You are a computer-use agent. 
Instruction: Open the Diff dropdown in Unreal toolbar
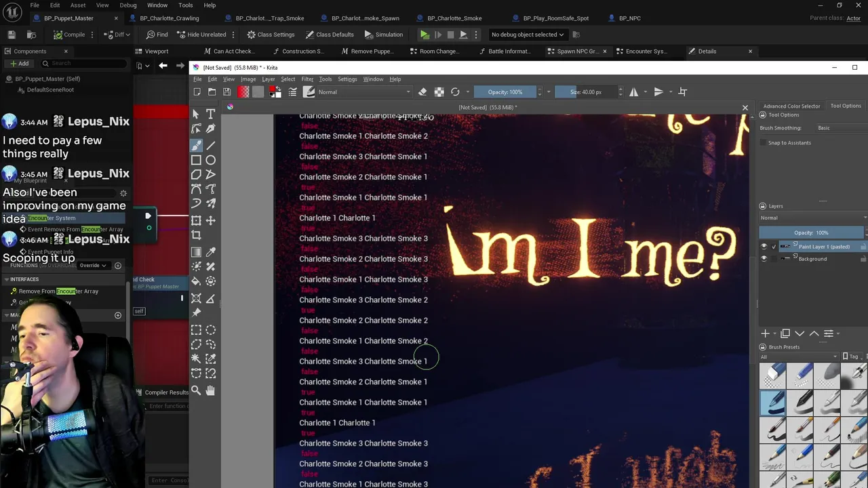[117, 35]
